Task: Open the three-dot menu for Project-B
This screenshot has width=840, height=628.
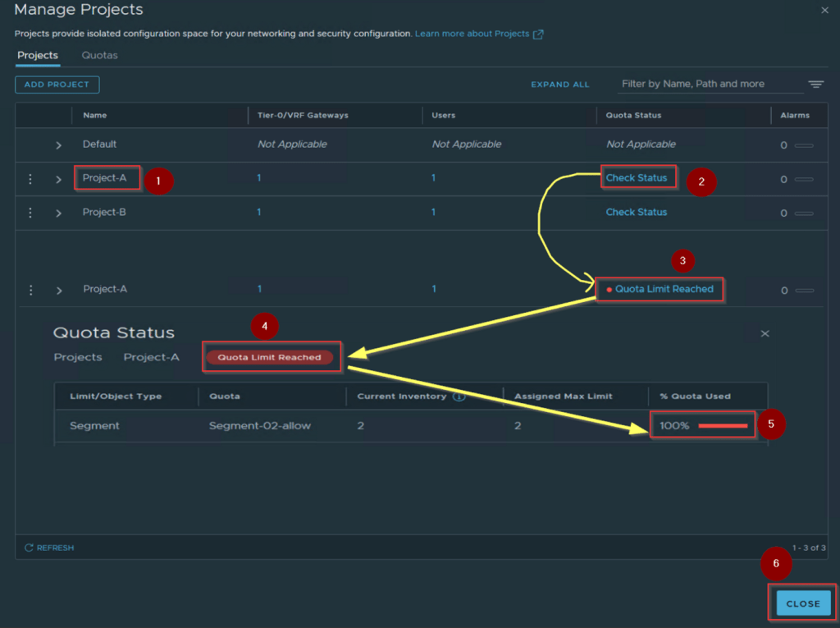Action: coord(30,213)
